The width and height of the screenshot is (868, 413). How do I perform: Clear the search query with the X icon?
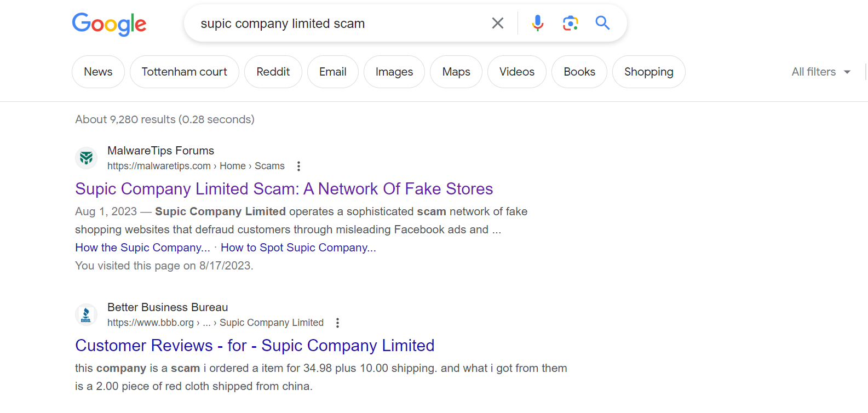(x=498, y=23)
